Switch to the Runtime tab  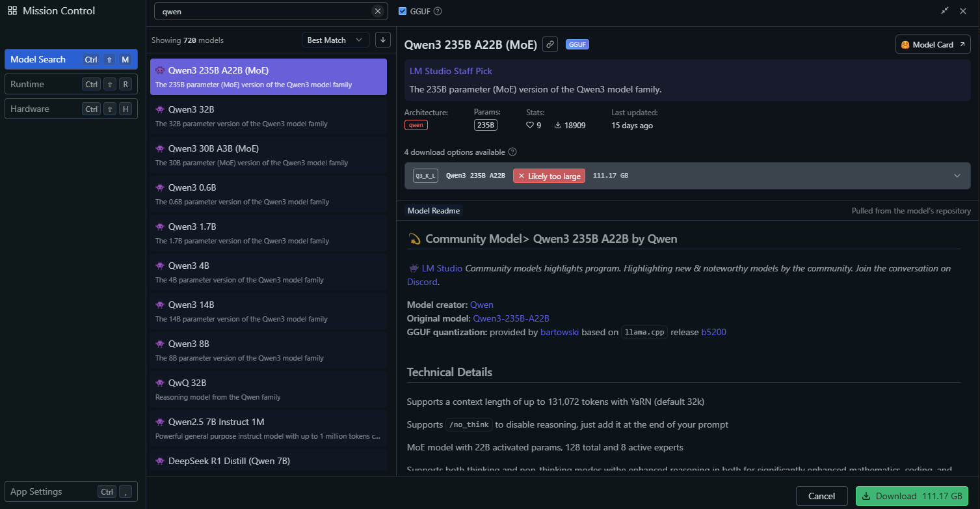(71, 84)
